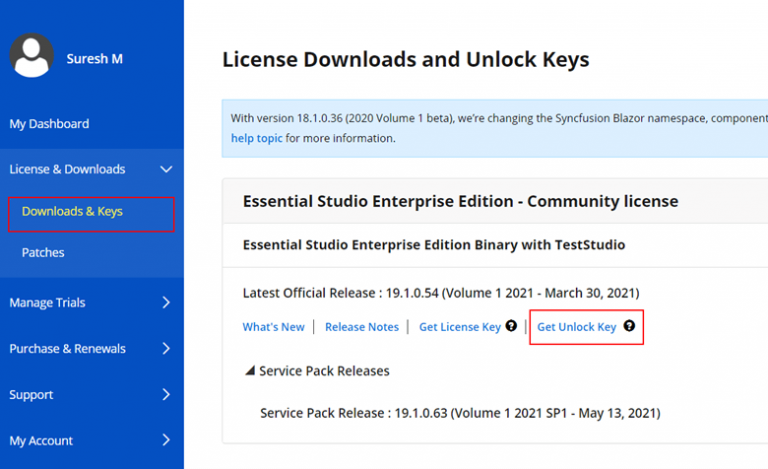Collapse the Service Pack Releases triangle
The image size is (768, 469).
click(249, 371)
